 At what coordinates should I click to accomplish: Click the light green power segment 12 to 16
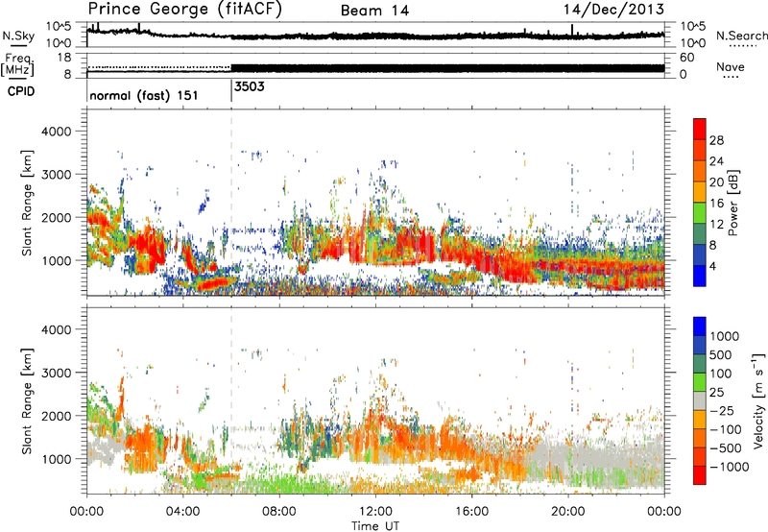pos(700,213)
